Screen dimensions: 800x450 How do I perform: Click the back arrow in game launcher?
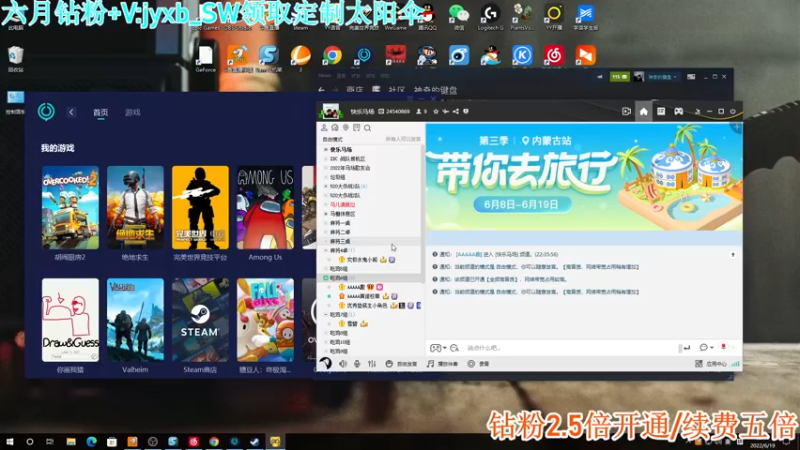tap(71, 112)
